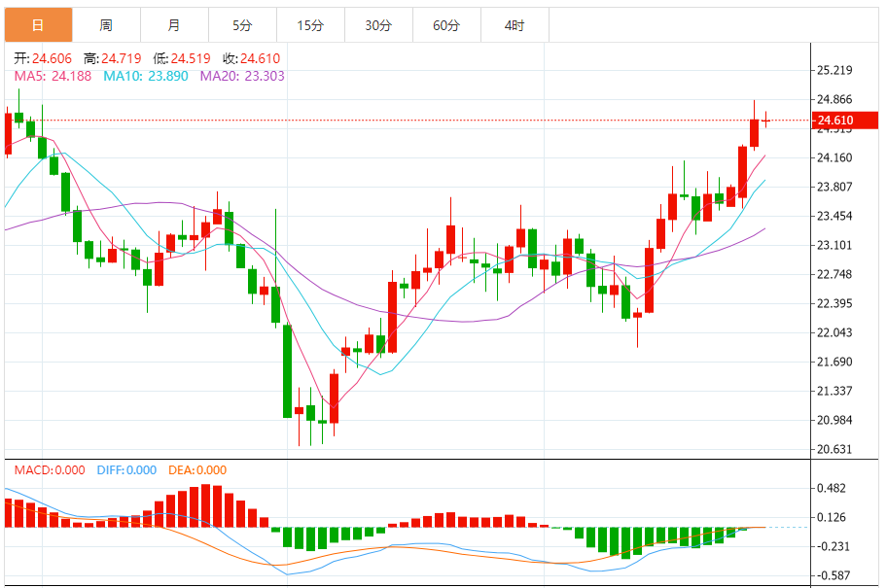Switch to the 周 weekly tab

tap(106, 25)
